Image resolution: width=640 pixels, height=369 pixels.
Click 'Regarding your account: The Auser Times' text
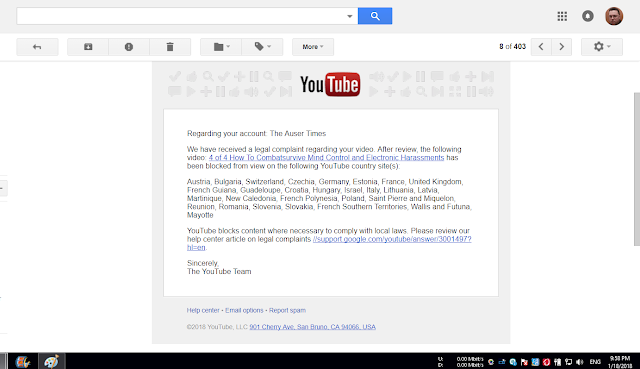point(256,133)
